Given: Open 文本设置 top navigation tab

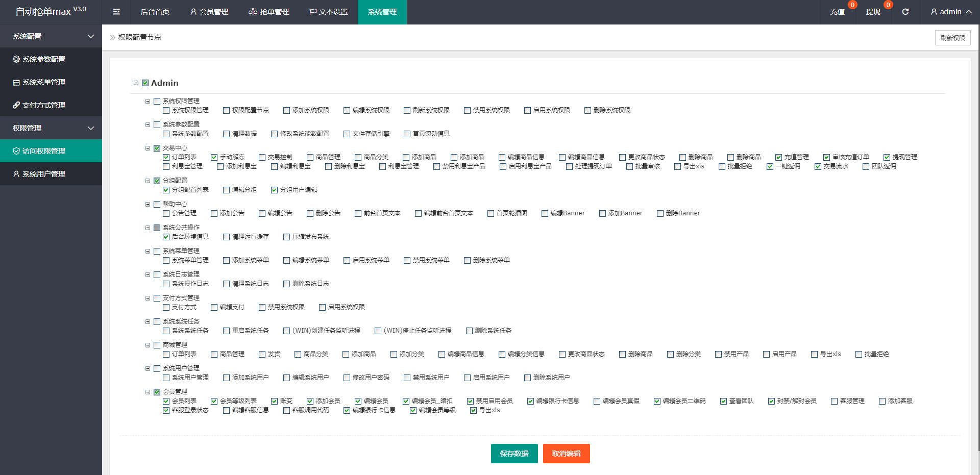Looking at the screenshot, I should [x=328, y=12].
